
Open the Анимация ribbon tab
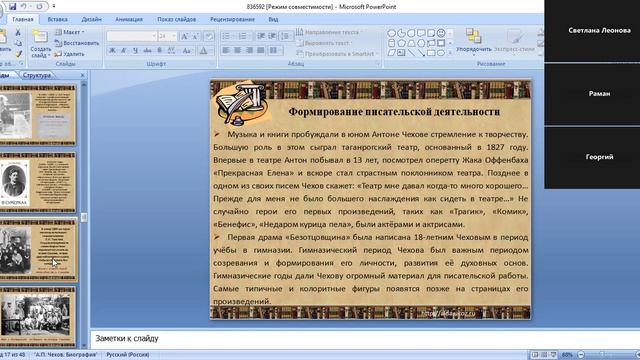(x=129, y=19)
